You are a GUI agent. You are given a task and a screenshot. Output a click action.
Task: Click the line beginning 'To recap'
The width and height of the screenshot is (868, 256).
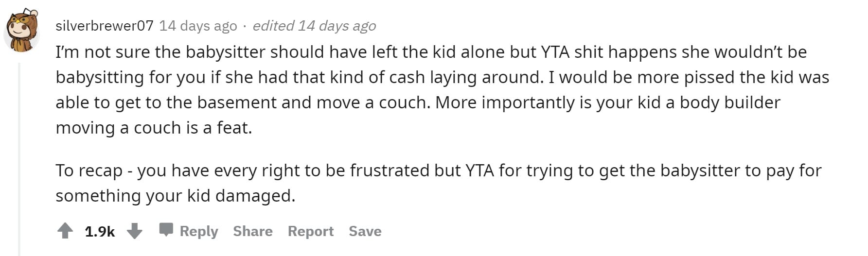[x=438, y=171]
